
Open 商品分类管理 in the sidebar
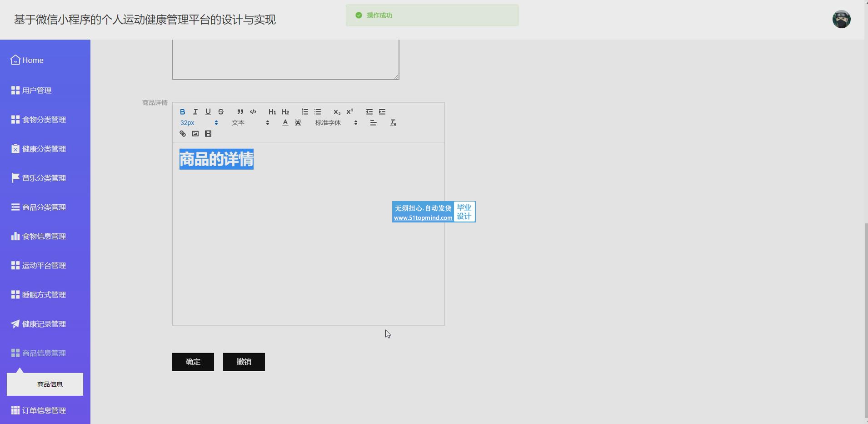pos(45,207)
